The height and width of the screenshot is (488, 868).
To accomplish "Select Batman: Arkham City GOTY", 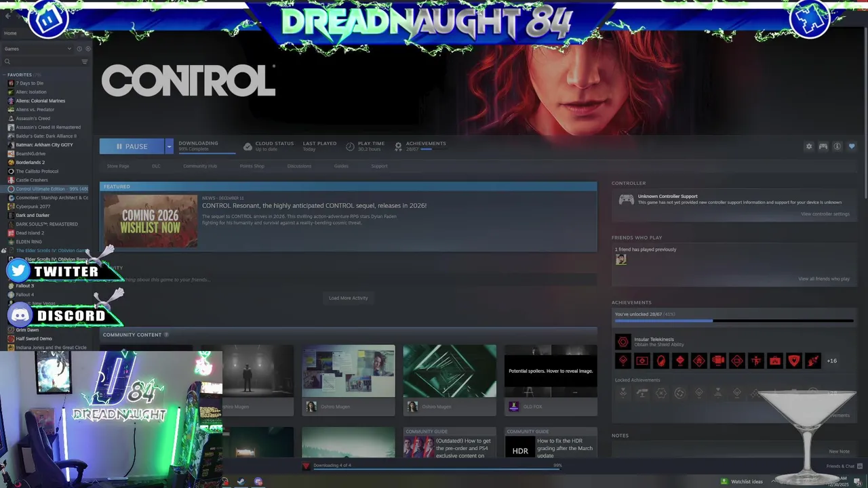I will [x=44, y=145].
